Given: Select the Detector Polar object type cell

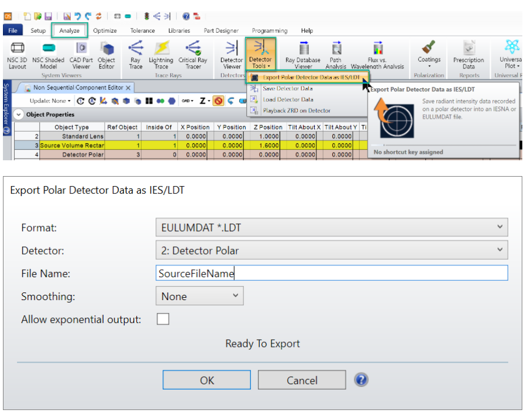Looking at the screenshot, I should click(x=72, y=154).
